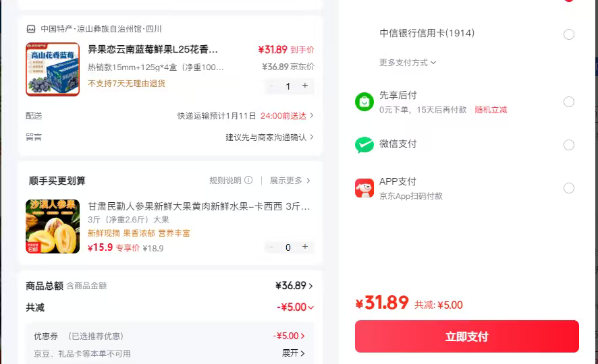The height and width of the screenshot is (364, 598).
Task: Choose 先享后付 payment radio button
Action: (x=569, y=102)
